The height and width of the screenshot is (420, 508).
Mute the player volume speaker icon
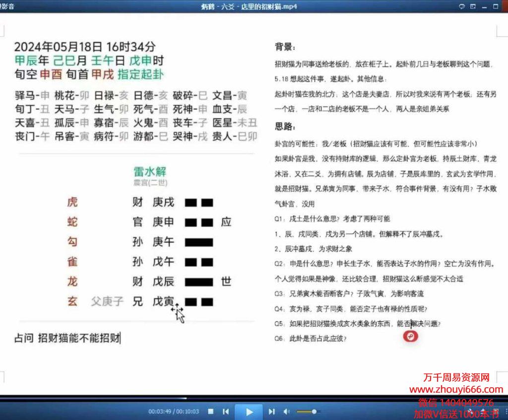pos(286,412)
